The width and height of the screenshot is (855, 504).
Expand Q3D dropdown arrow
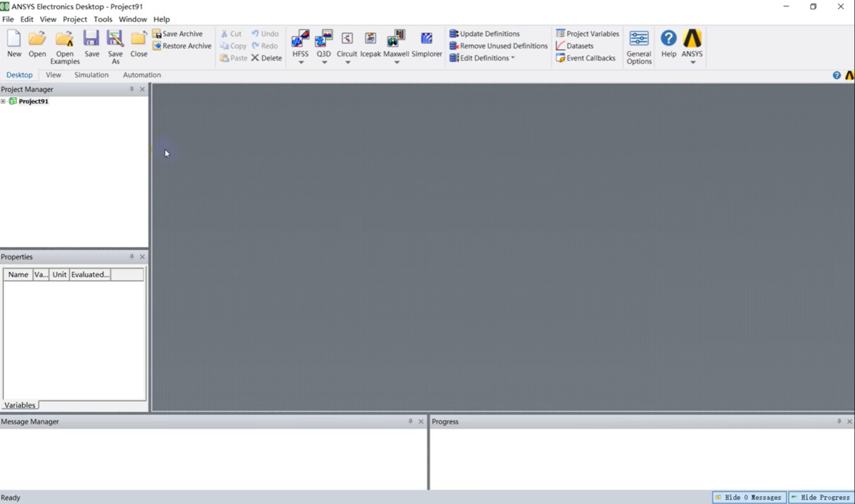click(324, 63)
